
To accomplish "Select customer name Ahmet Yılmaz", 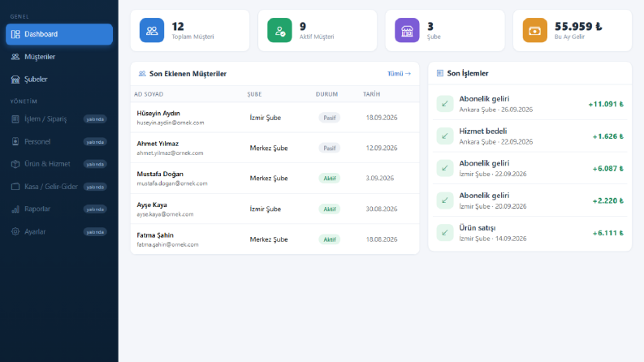I will pos(158,144).
